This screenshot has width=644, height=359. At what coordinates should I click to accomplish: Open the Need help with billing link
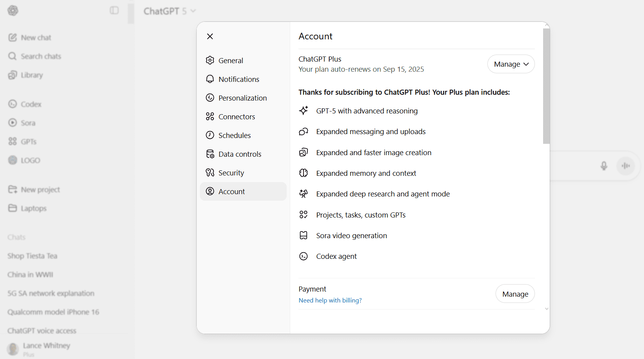[x=330, y=300]
